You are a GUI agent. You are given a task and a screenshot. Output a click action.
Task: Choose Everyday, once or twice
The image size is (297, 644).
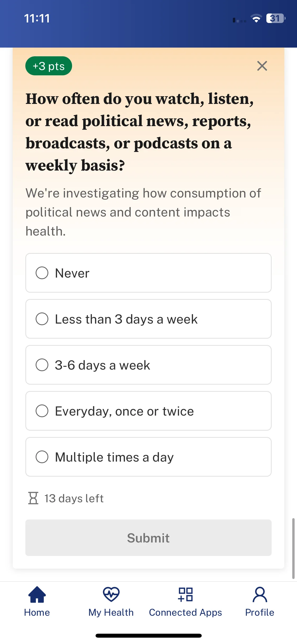pyautogui.click(x=148, y=411)
